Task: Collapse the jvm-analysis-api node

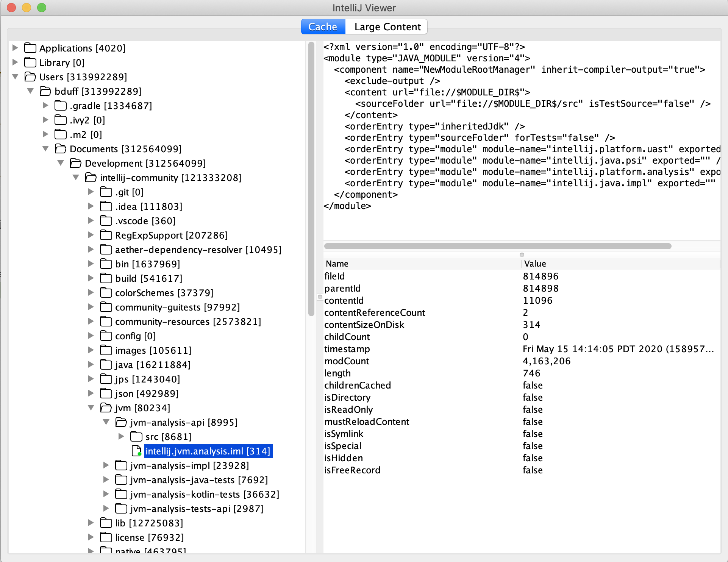Action: pyautogui.click(x=106, y=422)
